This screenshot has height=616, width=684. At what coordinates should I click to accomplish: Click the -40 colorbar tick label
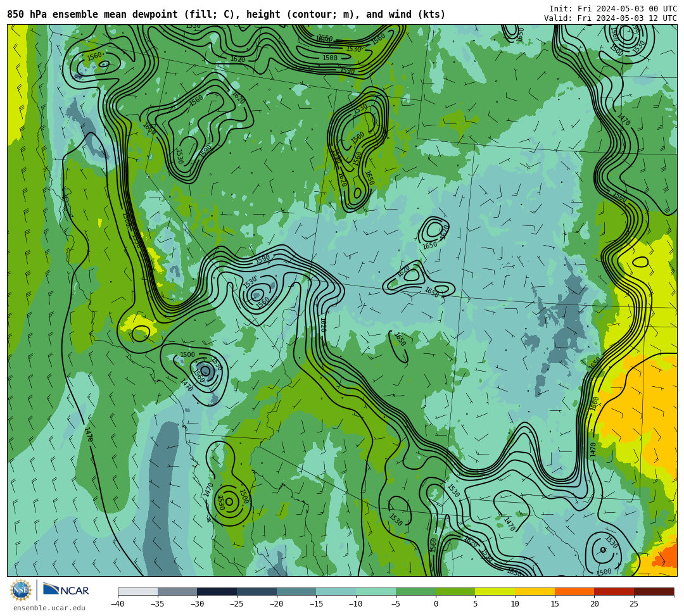click(117, 604)
